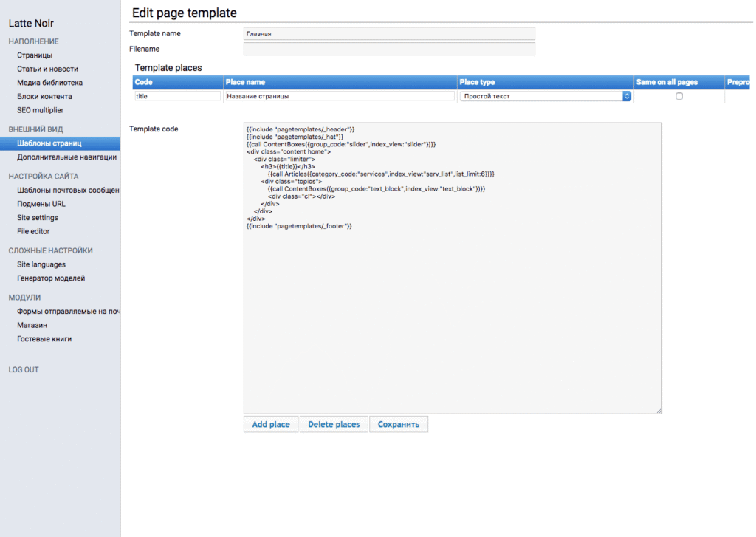756x537 pixels.
Task: Go to Статьи и новости
Action: point(47,69)
